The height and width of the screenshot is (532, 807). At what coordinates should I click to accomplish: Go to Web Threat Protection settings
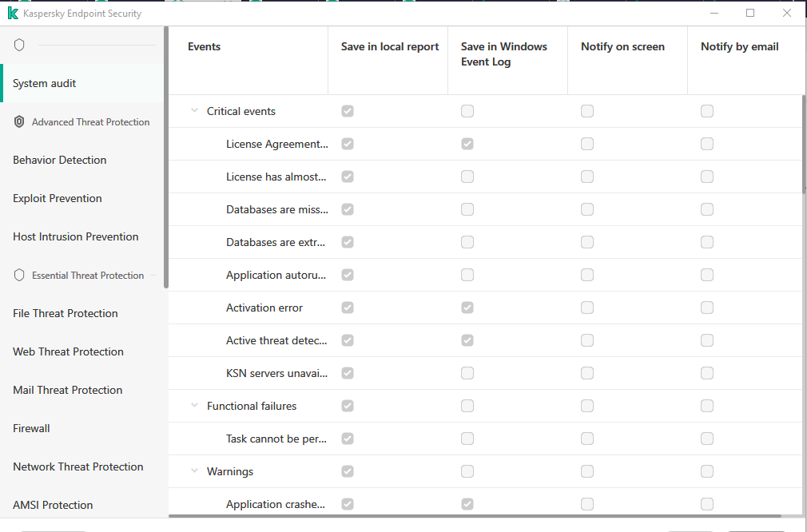click(x=68, y=351)
